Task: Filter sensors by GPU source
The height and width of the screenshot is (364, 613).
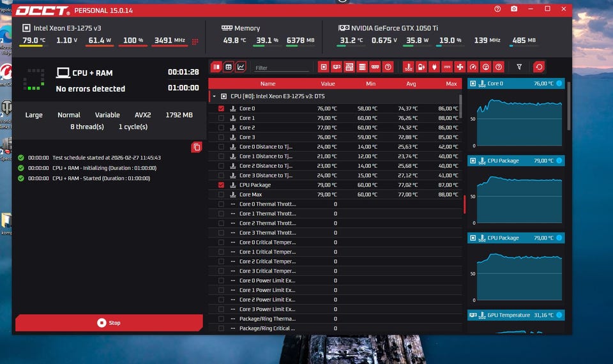Action: (337, 67)
